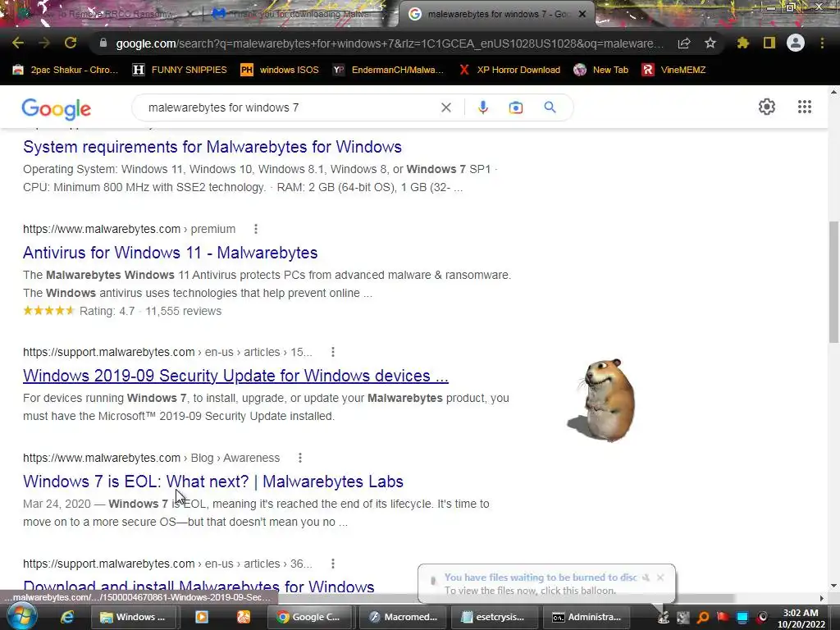The image size is (840, 630).
Task: Bookmark this page with the star icon
Action: click(x=710, y=43)
